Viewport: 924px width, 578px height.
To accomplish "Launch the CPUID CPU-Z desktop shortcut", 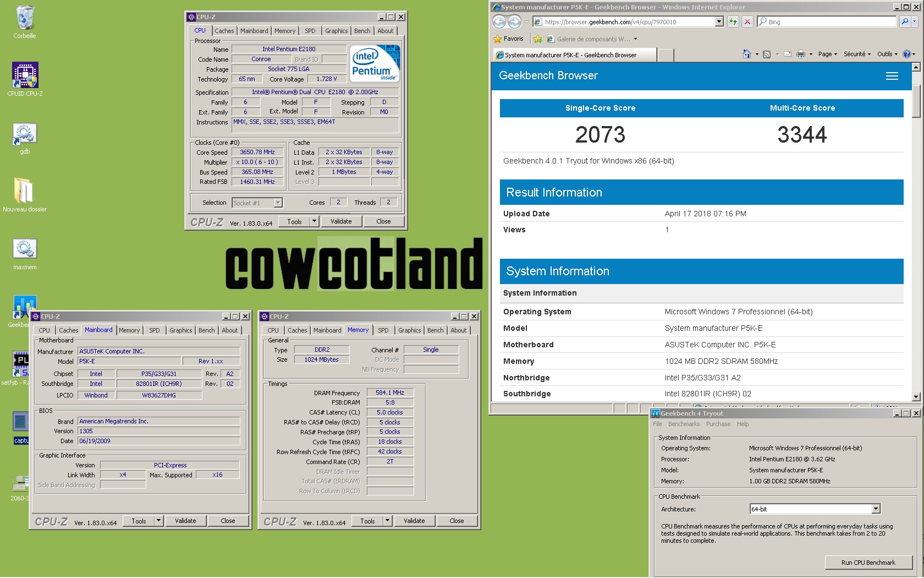I will [25, 79].
